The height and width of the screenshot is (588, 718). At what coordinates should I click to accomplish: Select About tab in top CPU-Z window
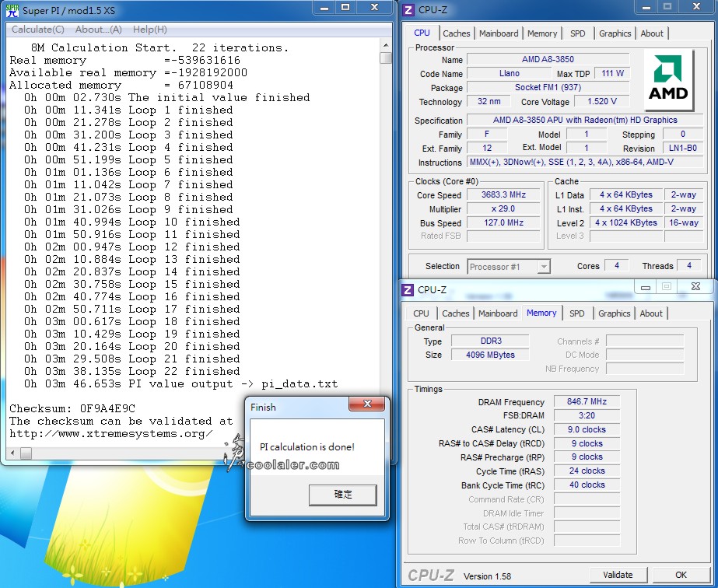click(x=652, y=33)
